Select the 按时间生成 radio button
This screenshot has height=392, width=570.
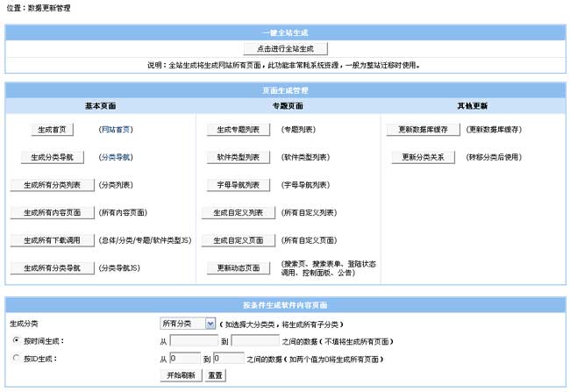tap(16, 340)
